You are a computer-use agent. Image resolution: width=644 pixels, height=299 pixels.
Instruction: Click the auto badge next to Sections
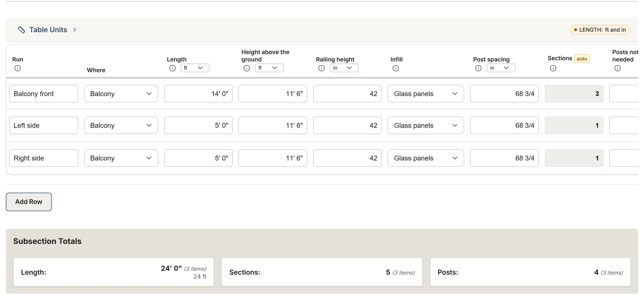pyautogui.click(x=582, y=59)
